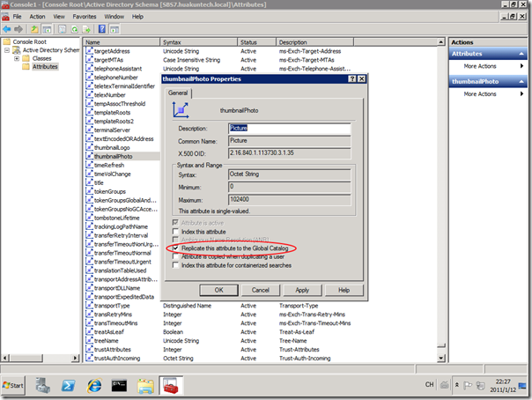Open the Window menu

point(114,16)
